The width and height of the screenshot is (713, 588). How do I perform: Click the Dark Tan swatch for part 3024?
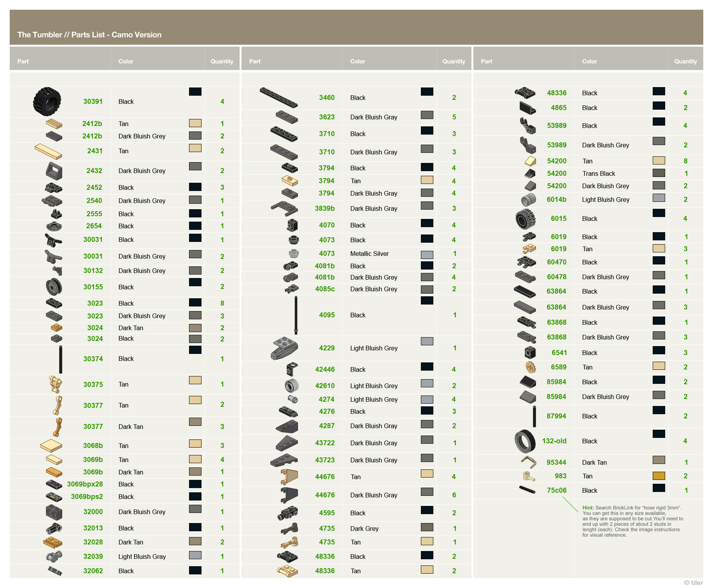point(195,328)
